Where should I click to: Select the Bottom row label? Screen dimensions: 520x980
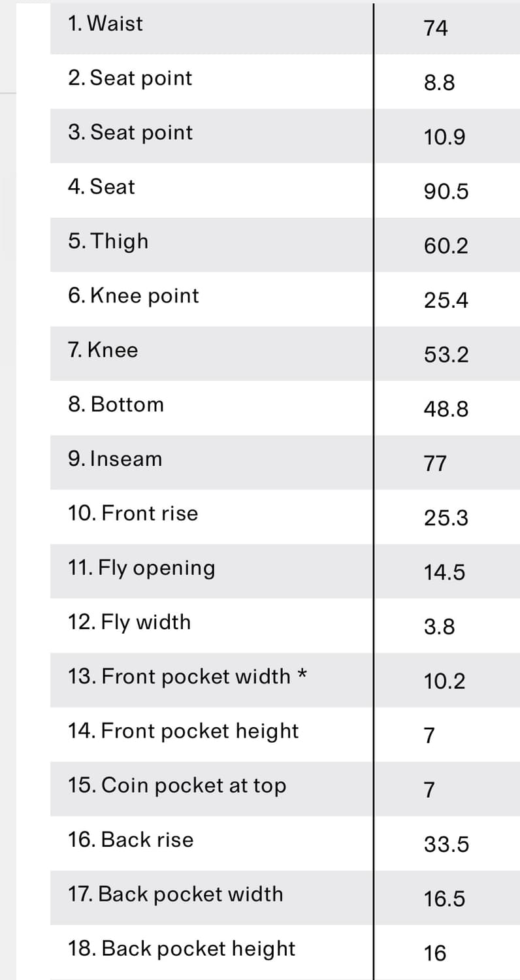116,404
